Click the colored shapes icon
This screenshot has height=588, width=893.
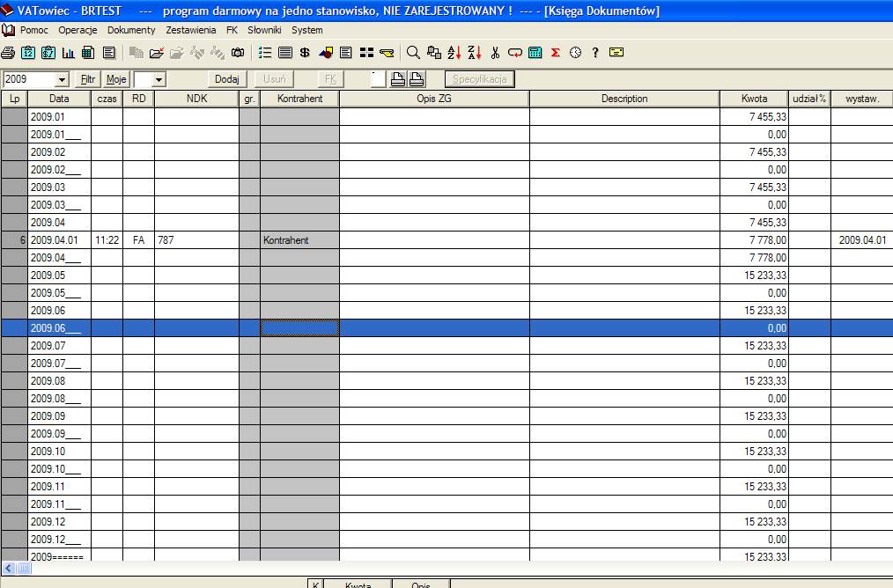point(326,53)
